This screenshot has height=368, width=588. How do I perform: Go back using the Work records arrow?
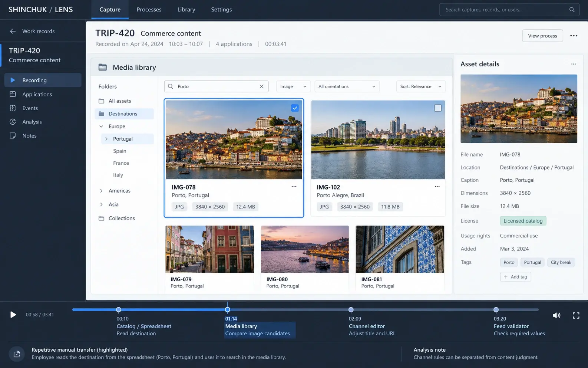[13, 31]
